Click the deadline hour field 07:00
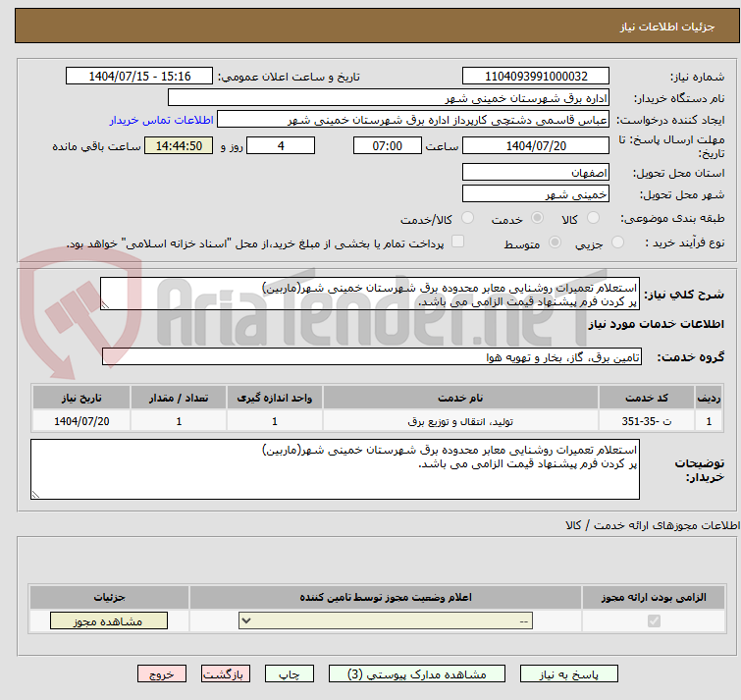This screenshot has width=741, height=700. (388, 146)
